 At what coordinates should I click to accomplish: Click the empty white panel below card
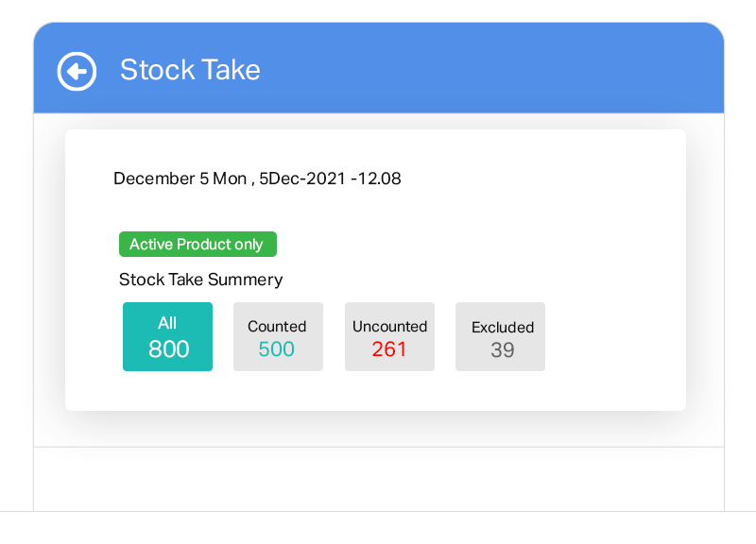[378, 480]
